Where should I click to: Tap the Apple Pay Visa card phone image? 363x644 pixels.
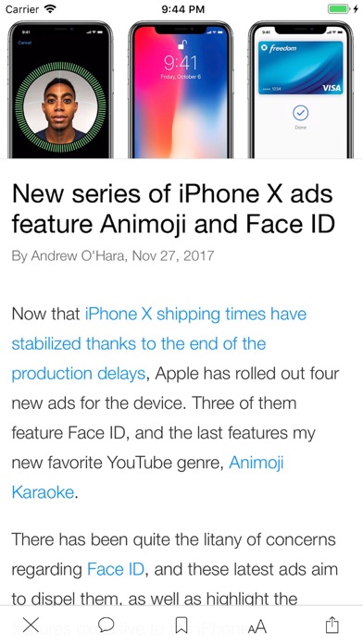301,89
